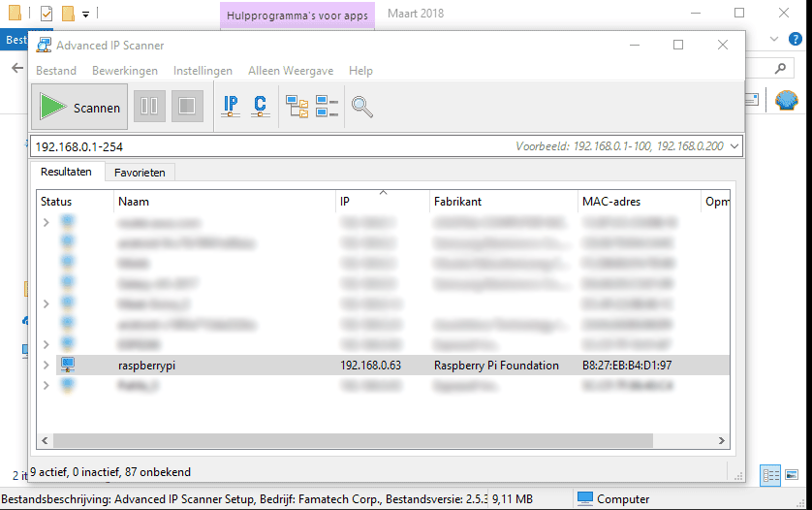This screenshot has width=812, height=510.
Task: Click the IP address 192.168.0.63
Action: (370, 366)
